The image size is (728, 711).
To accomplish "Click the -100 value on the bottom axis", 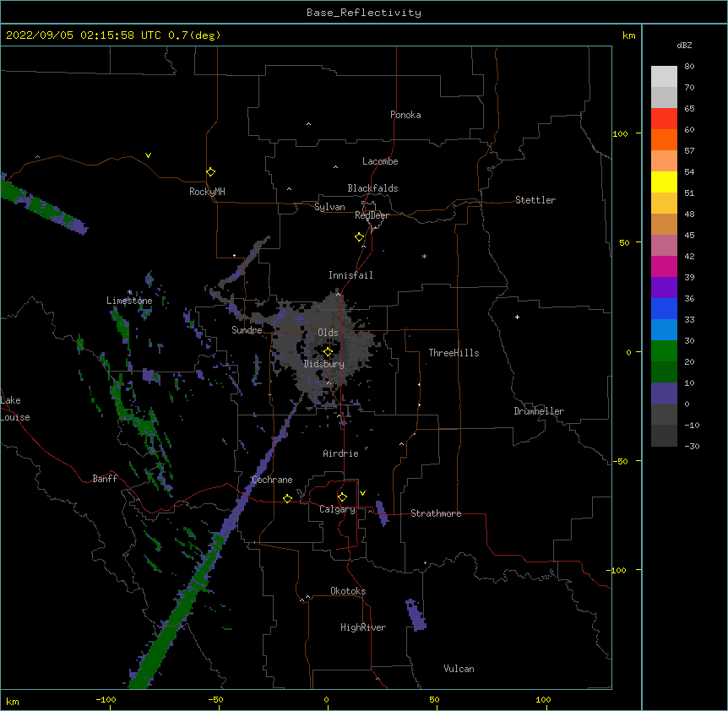I will click(x=106, y=699).
